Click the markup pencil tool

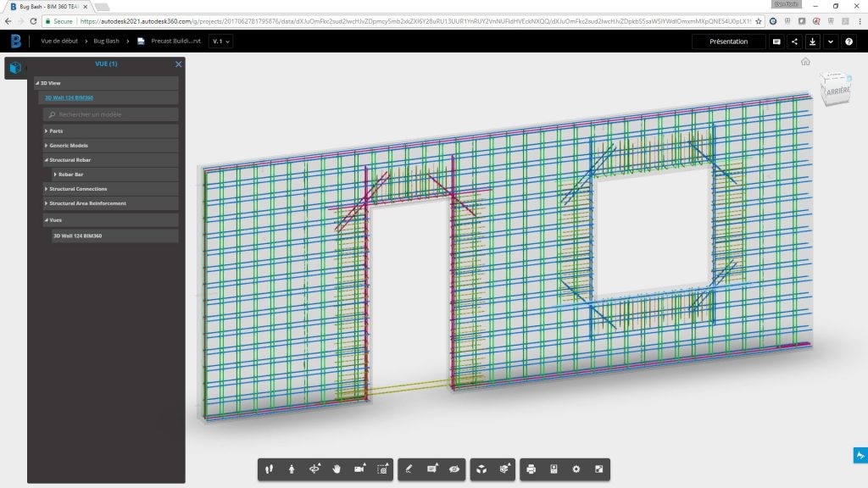coord(409,469)
